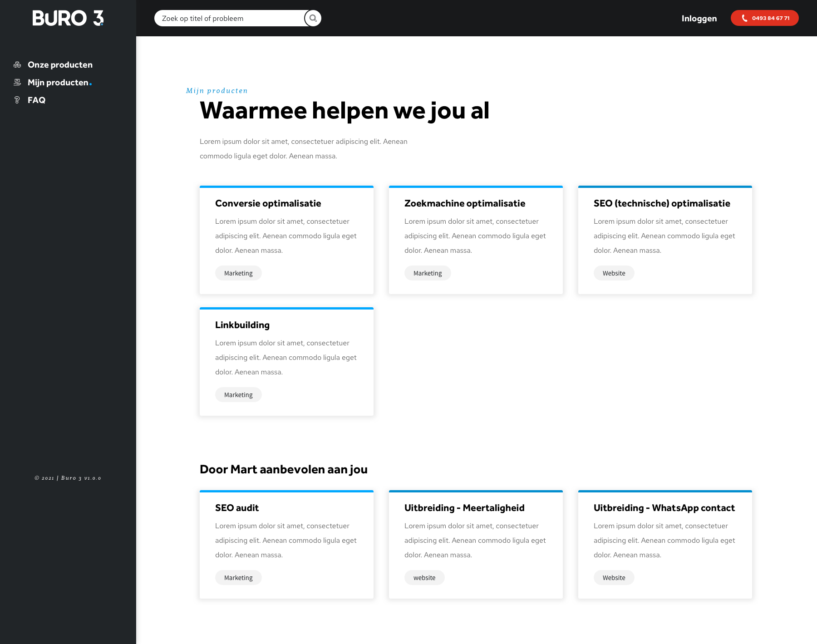Select Mijn producten in sidebar
Screen dimensions: 817x644
(58, 83)
